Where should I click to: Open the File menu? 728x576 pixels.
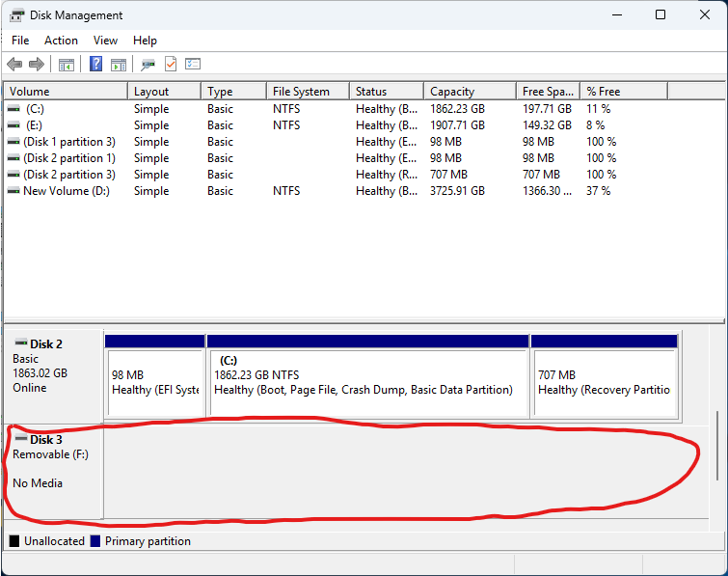point(20,41)
